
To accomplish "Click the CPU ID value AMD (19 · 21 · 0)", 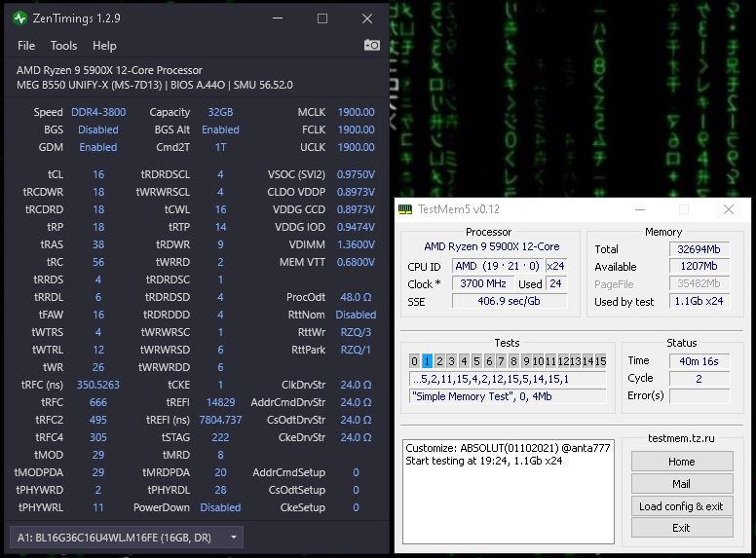I will tap(498, 266).
